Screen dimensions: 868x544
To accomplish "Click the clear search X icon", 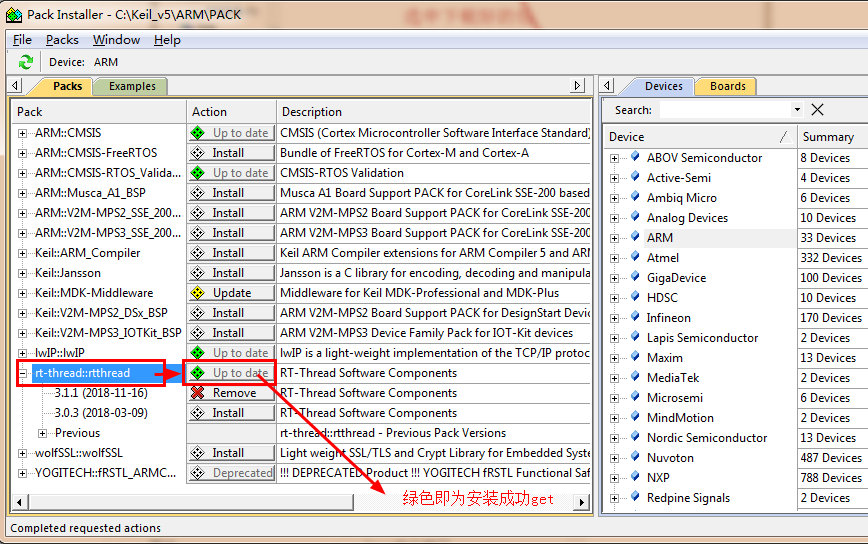I will (x=817, y=110).
